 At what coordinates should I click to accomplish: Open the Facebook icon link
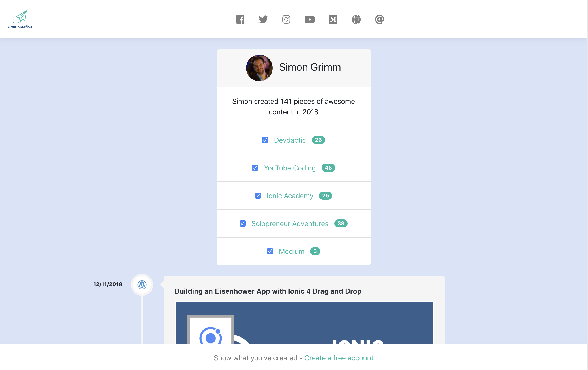[240, 19]
